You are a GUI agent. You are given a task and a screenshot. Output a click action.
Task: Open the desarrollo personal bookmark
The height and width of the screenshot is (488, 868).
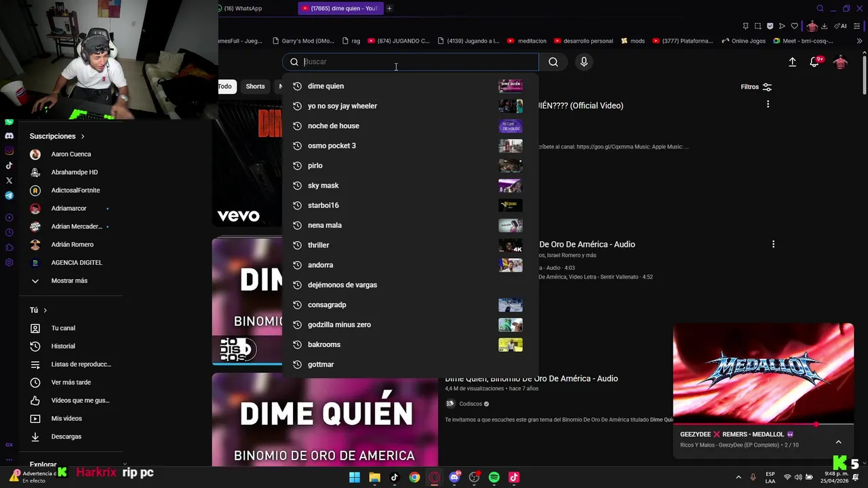583,41
